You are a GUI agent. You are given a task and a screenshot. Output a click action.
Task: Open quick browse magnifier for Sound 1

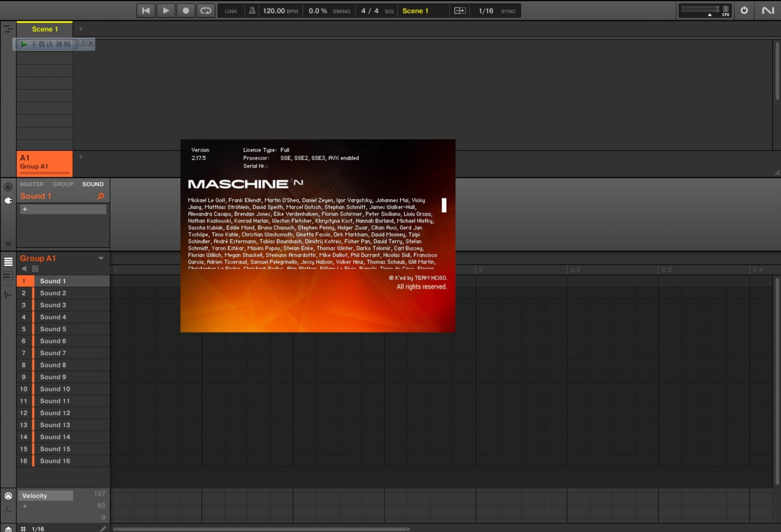click(x=100, y=196)
